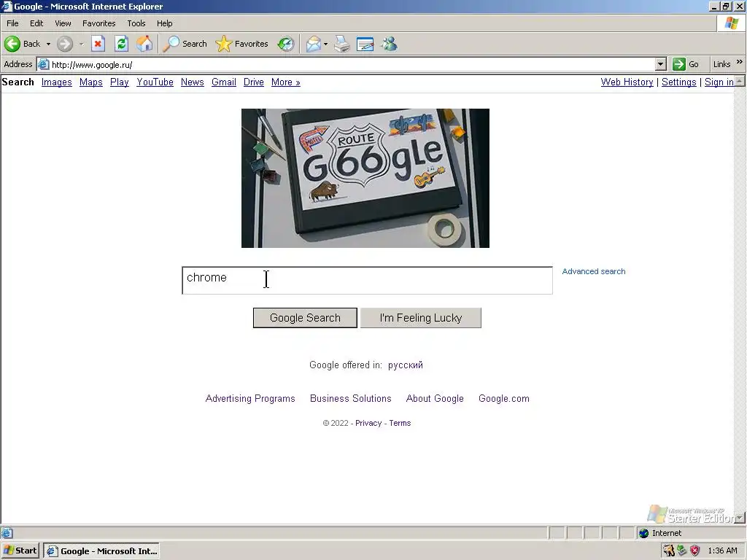
Task: Open the History clock icon
Action: [x=286, y=44]
